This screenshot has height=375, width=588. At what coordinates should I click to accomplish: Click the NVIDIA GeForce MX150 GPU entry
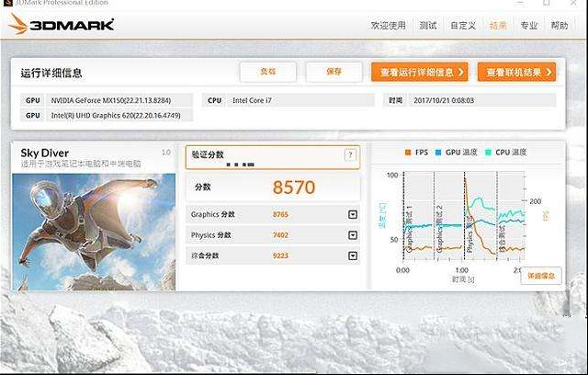click(119, 100)
